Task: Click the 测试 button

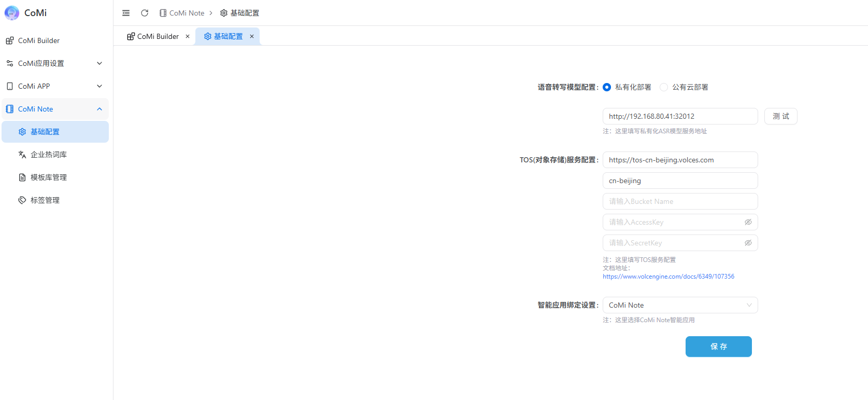Action: click(x=781, y=116)
